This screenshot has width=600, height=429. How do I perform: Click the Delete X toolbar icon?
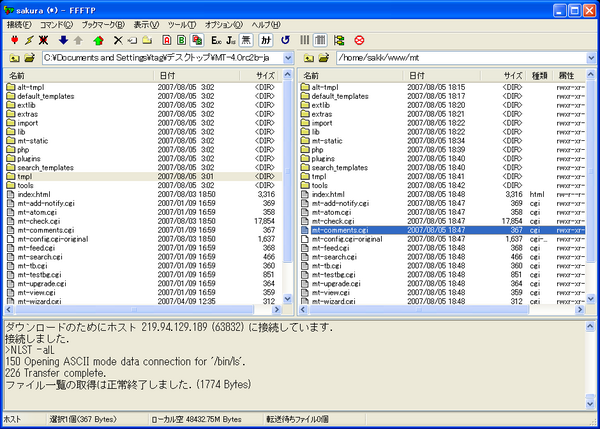point(118,40)
